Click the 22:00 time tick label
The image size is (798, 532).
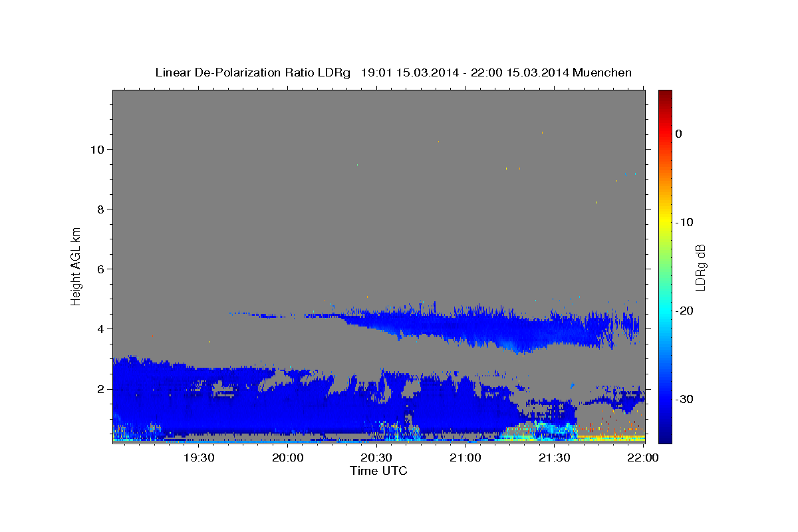(643, 458)
